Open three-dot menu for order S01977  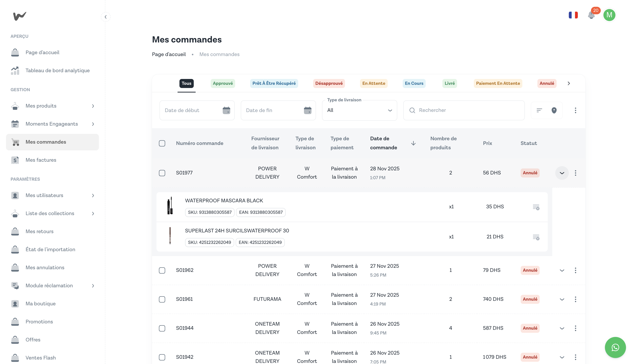(576, 173)
